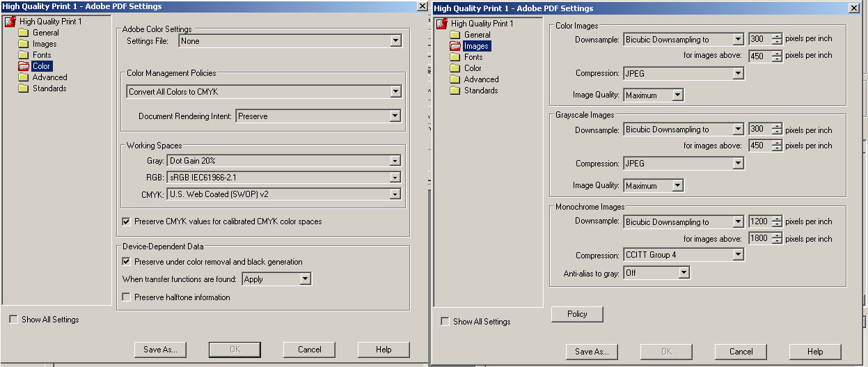The image size is (868, 367).
Task: Click open Color folder icon, left window
Action: point(23,66)
